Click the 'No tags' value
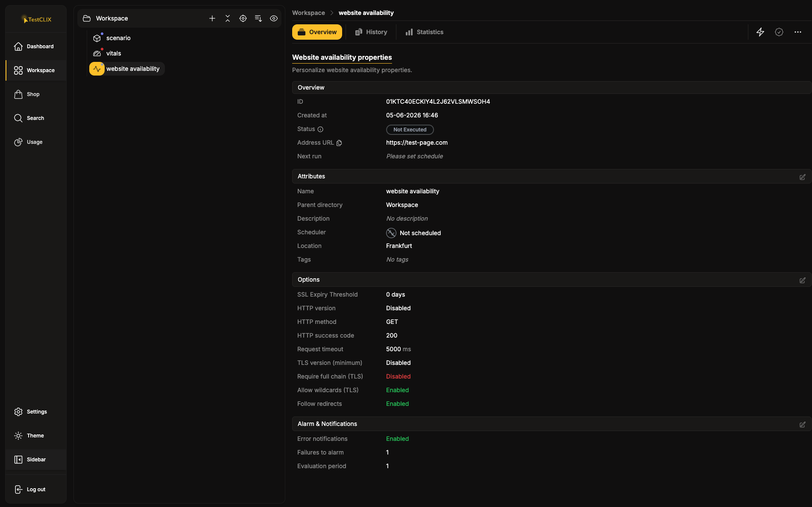Viewport: 812px width, 507px height. coord(397,259)
